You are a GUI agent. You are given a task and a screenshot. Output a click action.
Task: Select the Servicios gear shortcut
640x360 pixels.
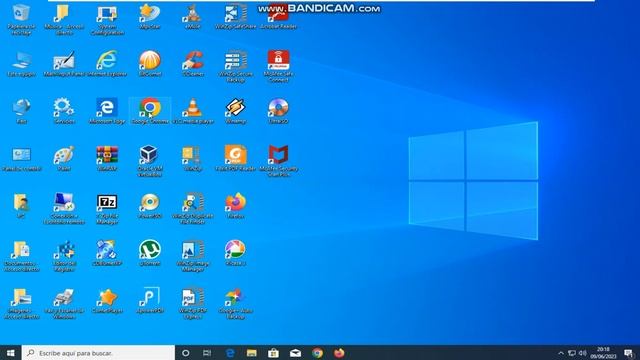tap(64, 111)
